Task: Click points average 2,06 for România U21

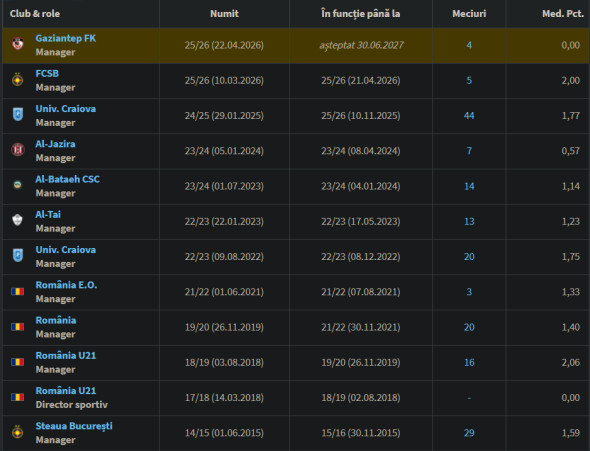Action: click(x=570, y=363)
